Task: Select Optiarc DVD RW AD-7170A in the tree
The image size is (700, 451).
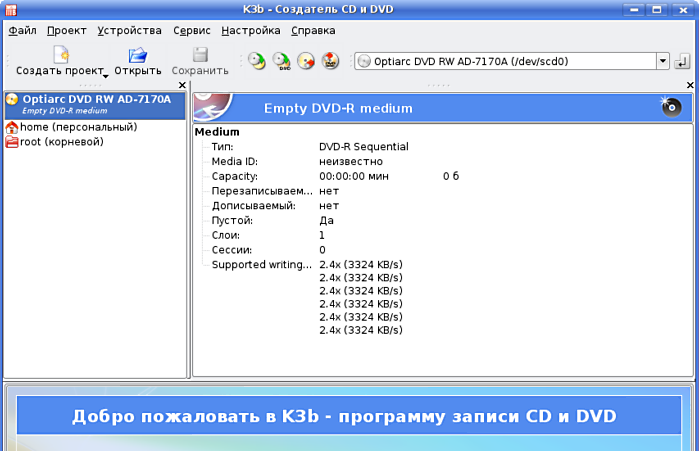Action: [95, 105]
